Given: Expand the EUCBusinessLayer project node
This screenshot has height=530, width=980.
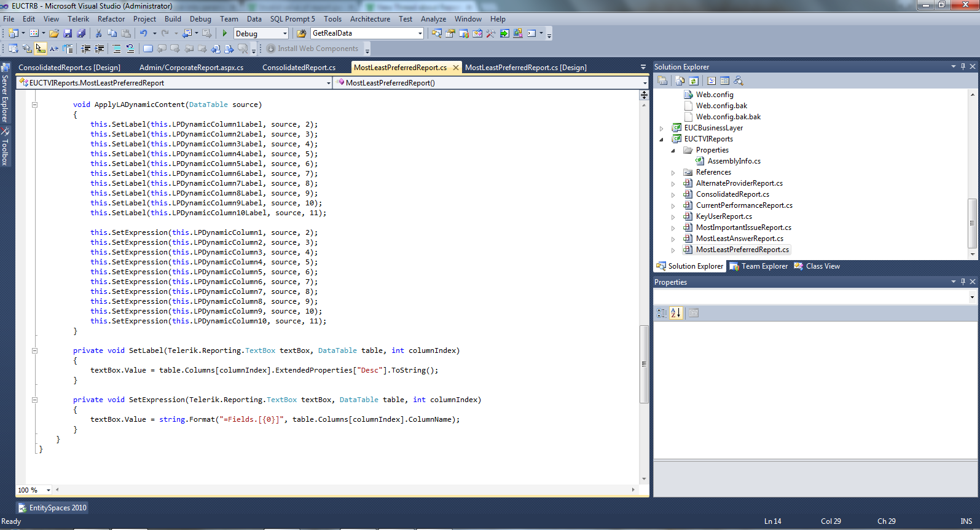Looking at the screenshot, I should pyautogui.click(x=662, y=129).
